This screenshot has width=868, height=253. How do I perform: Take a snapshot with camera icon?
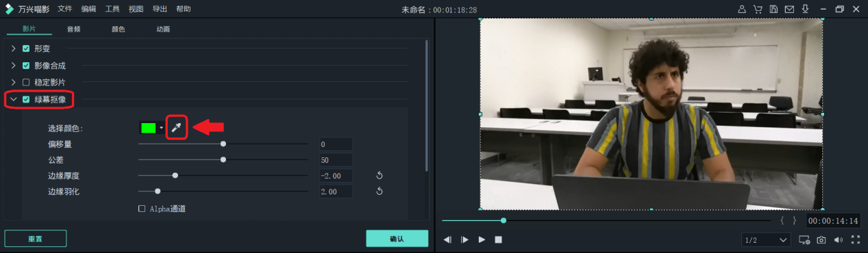[821, 240]
